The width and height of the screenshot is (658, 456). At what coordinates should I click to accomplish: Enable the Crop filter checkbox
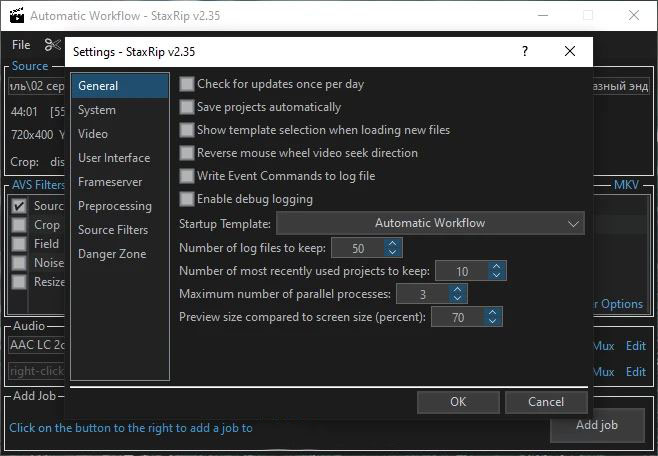tap(19, 225)
